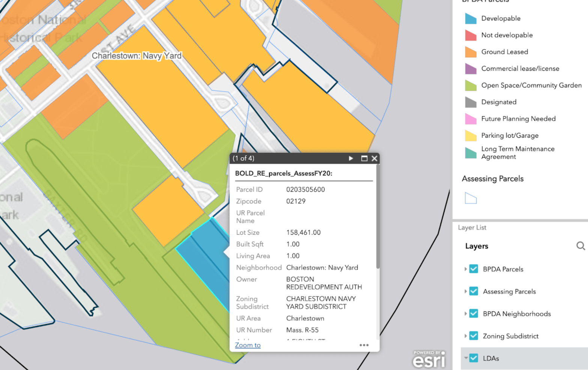The image size is (588, 370).
Task: Expand the BPDA Neighborhoods layer arrow
Action: tap(465, 314)
